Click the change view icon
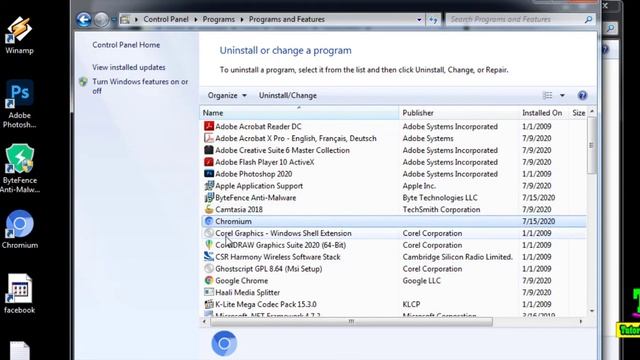 pyautogui.click(x=547, y=96)
